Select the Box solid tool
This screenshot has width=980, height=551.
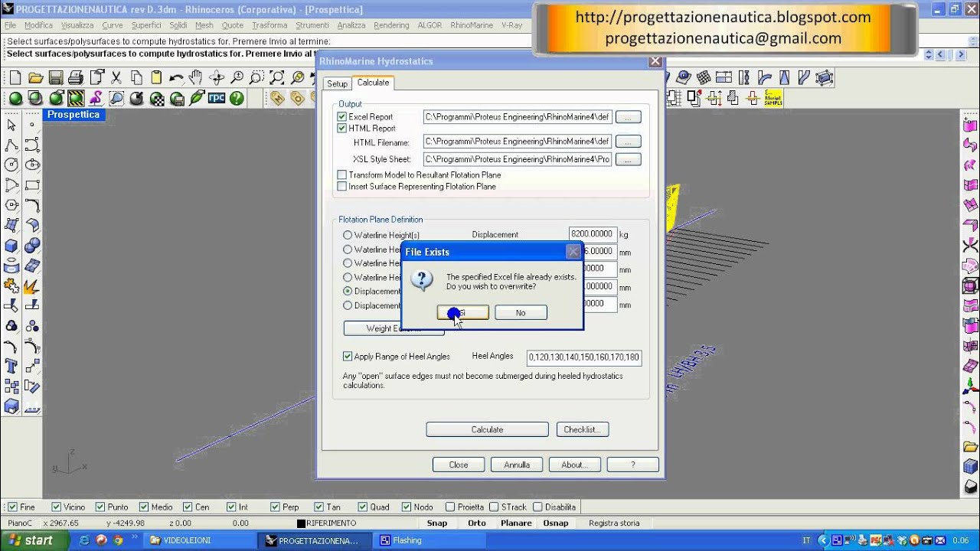(11, 246)
